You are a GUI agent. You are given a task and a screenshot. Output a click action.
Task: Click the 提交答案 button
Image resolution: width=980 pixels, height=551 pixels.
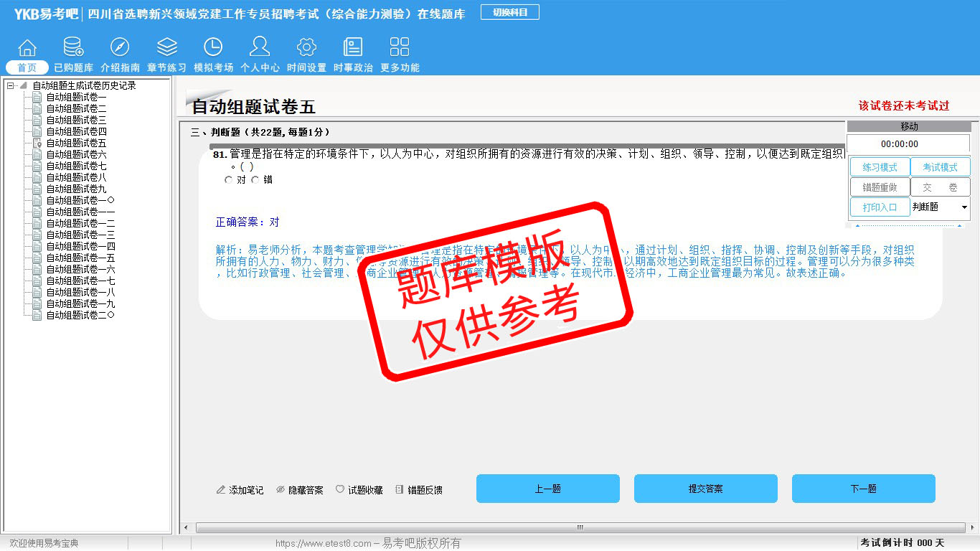705,489
